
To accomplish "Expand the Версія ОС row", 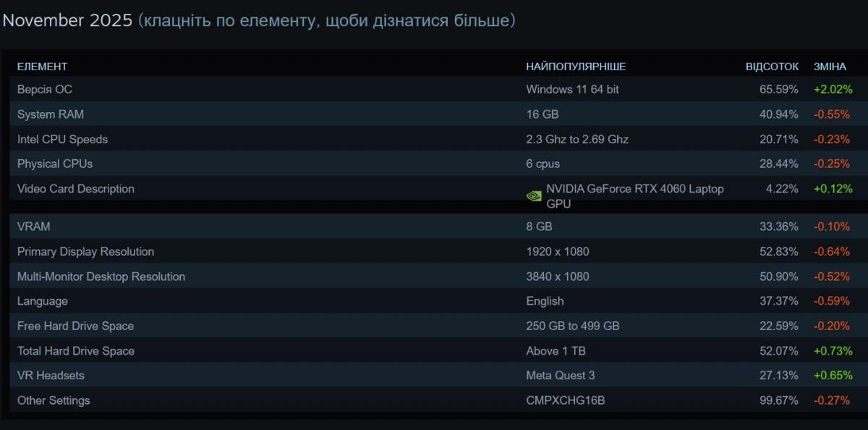I will 45,89.
